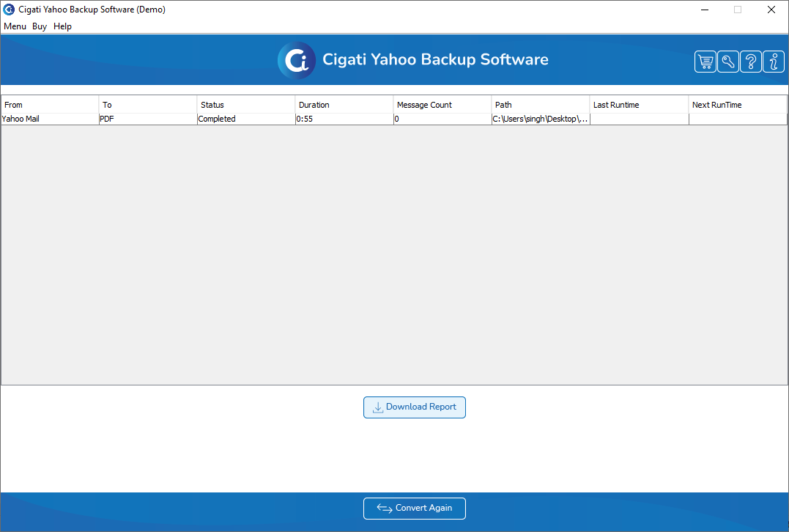Click the Duration column header
Viewport: 789px width, 532px height.
point(344,105)
